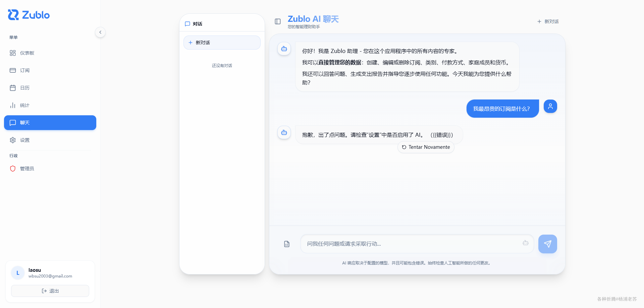Click the user avatar next to the question
The image size is (644, 308).
tap(550, 106)
